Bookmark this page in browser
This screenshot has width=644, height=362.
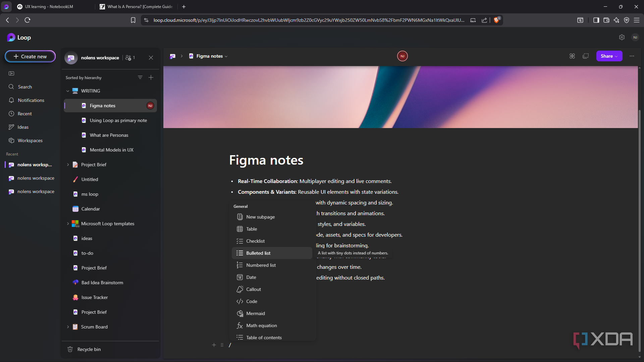tap(133, 20)
